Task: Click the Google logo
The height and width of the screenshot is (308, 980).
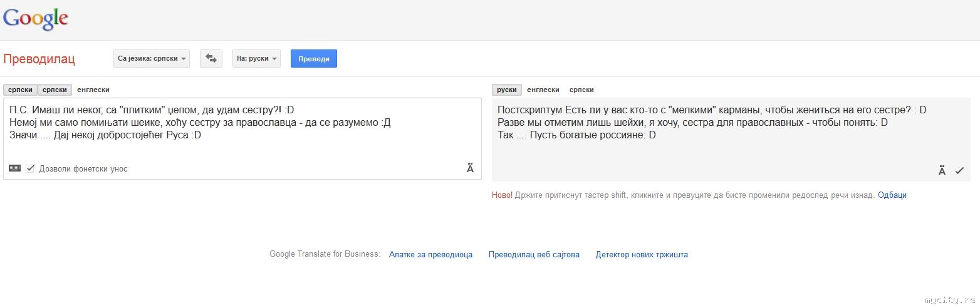Action: (x=36, y=19)
